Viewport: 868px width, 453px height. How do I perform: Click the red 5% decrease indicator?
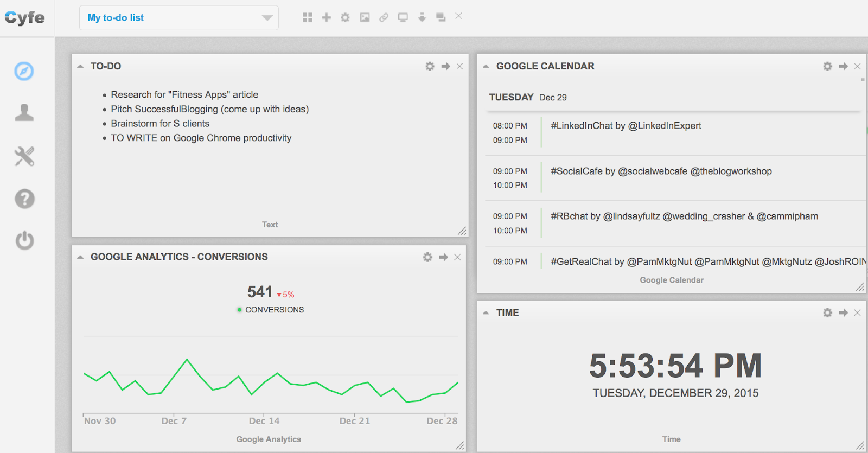click(286, 295)
